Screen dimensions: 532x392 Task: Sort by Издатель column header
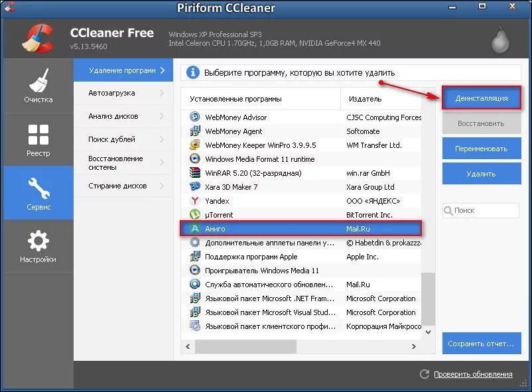pos(381,99)
